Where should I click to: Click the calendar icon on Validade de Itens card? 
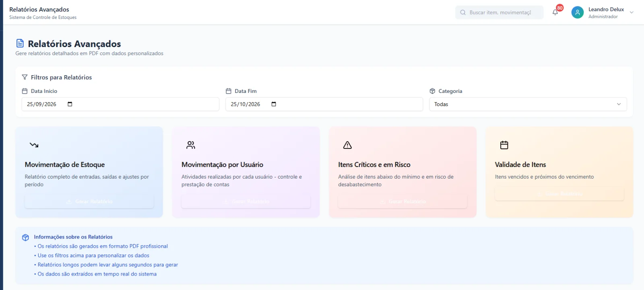[x=504, y=145]
